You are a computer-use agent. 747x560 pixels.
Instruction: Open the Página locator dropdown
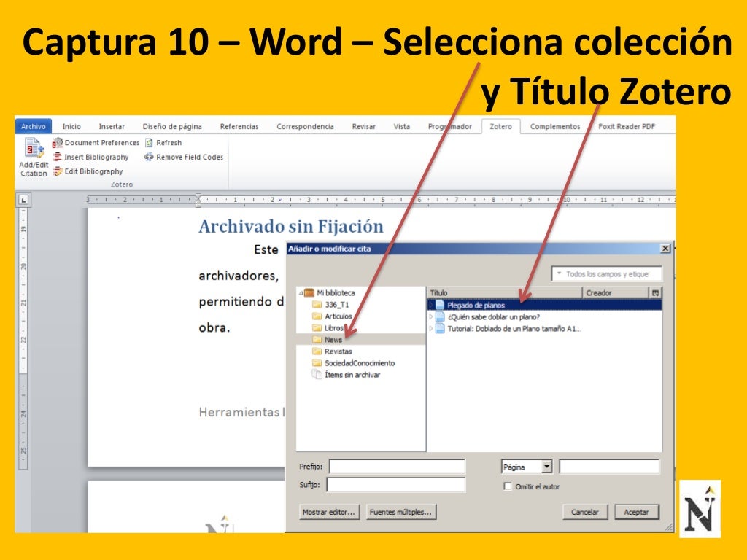[x=527, y=467]
